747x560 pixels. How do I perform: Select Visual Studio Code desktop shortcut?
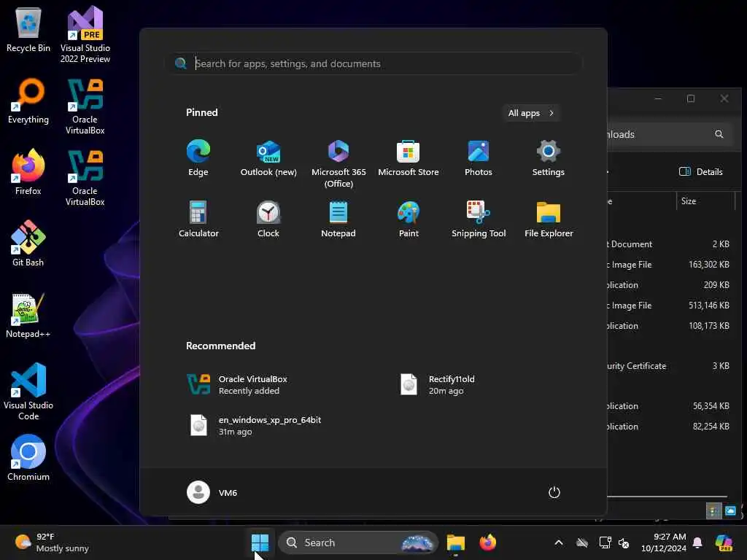(28, 392)
